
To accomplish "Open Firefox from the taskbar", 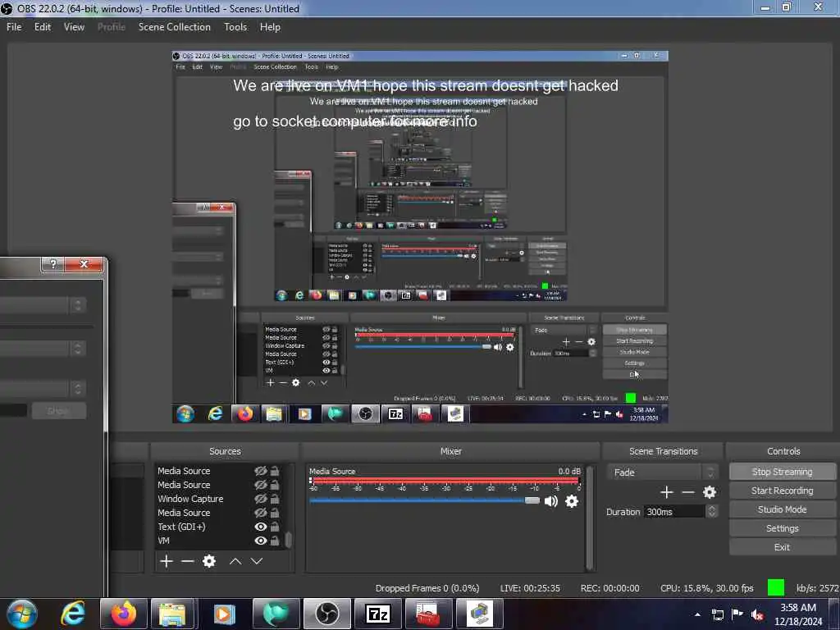I will [124, 614].
